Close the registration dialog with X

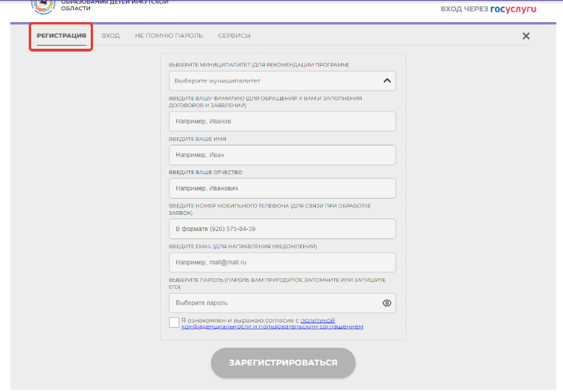(x=526, y=36)
